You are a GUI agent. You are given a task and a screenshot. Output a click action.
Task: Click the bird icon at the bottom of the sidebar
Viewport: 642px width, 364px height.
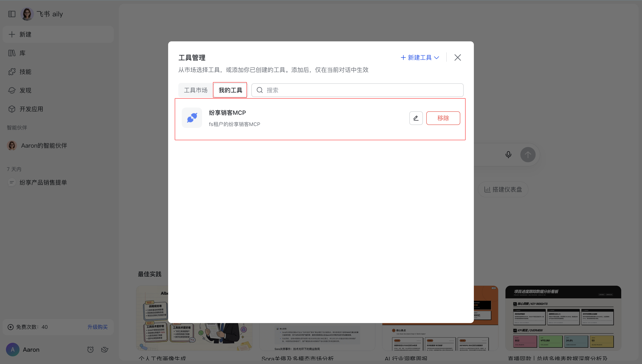click(x=105, y=349)
